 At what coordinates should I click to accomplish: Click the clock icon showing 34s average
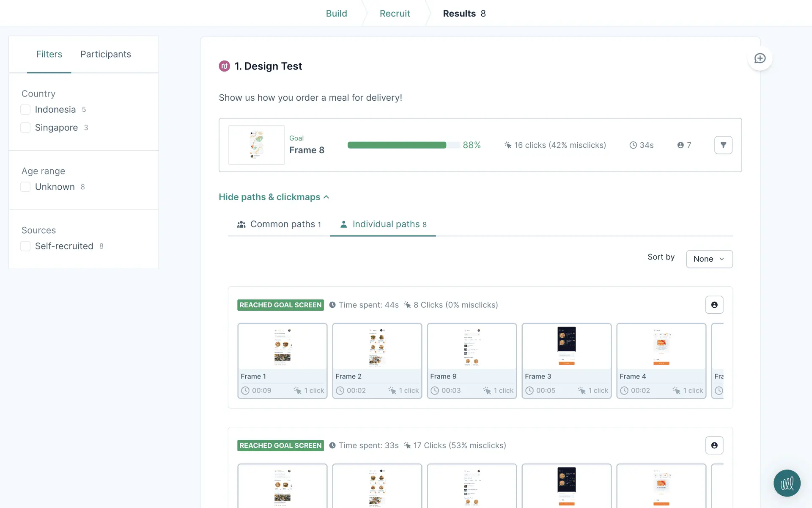[x=633, y=145]
